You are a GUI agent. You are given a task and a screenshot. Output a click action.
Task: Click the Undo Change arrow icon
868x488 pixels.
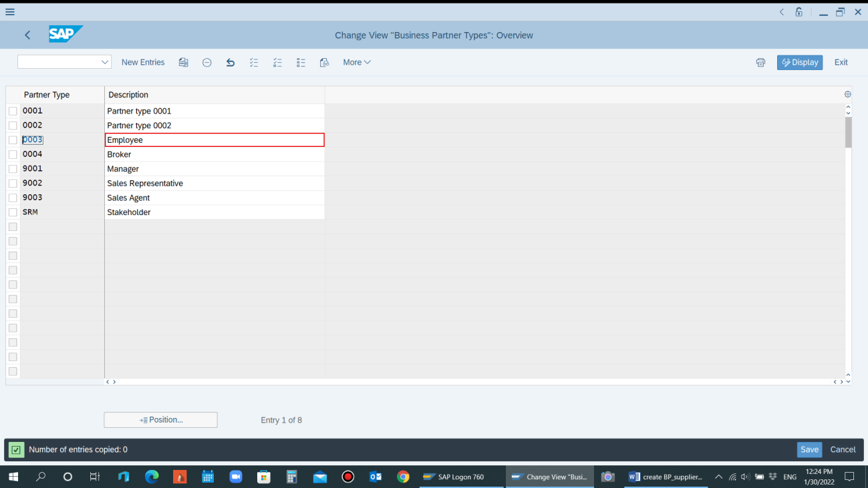(230, 62)
